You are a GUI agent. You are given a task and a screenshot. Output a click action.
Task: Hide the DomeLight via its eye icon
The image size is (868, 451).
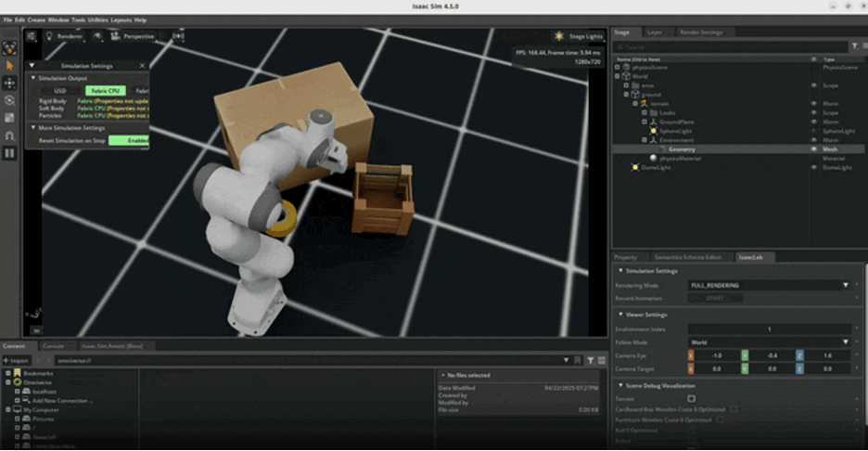(x=813, y=167)
